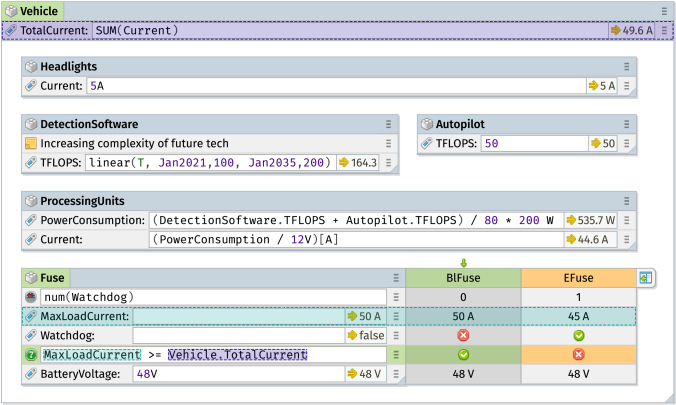Click the Autopilot block cube icon
The image size is (676, 405).
[426, 124]
